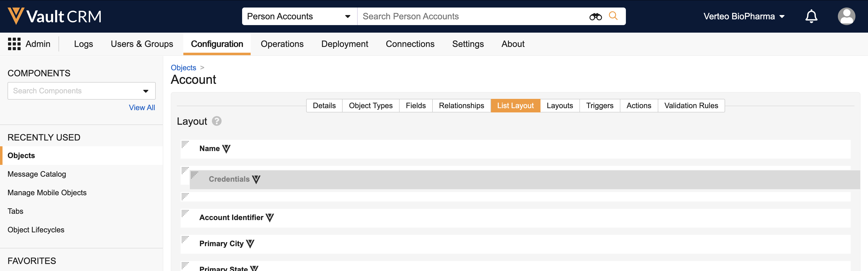
Task: Grab the drag handle beside Account Identifier
Action: (185, 214)
